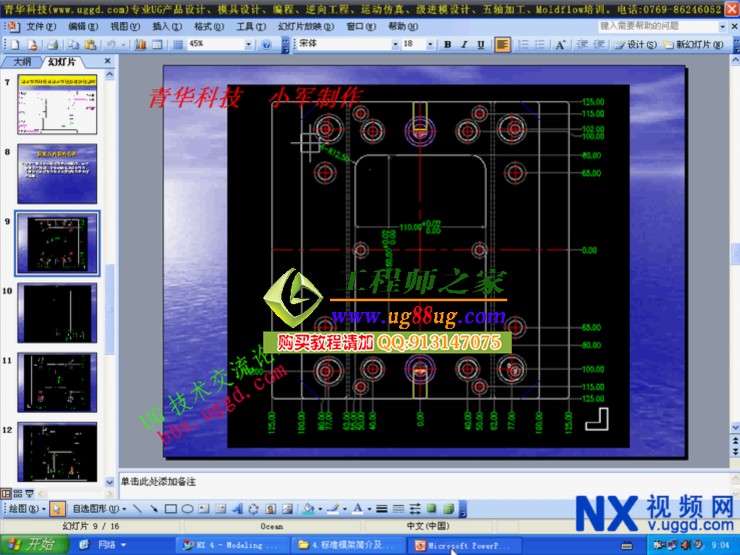Switch to the 大纲 outline tab
The image size is (740, 555).
(x=22, y=62)
